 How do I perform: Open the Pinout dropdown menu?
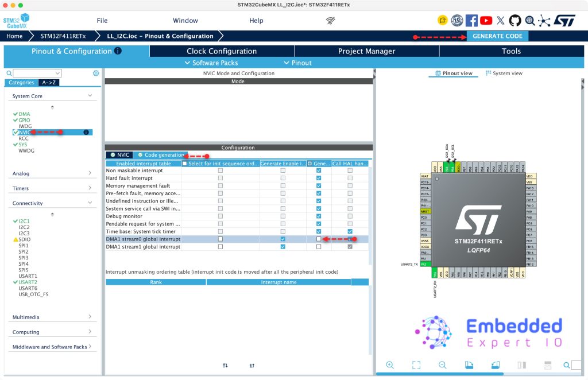(298, 63)
